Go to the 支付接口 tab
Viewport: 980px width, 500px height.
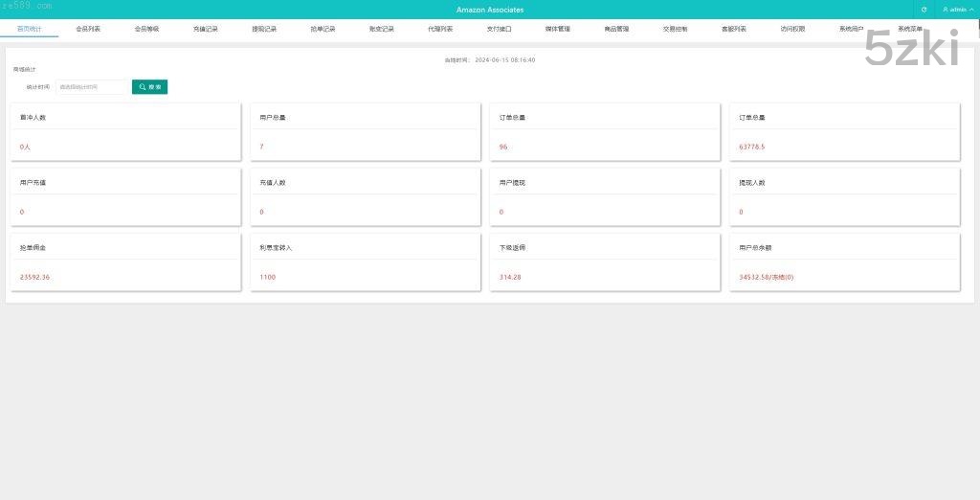click(x=499, y=30)
